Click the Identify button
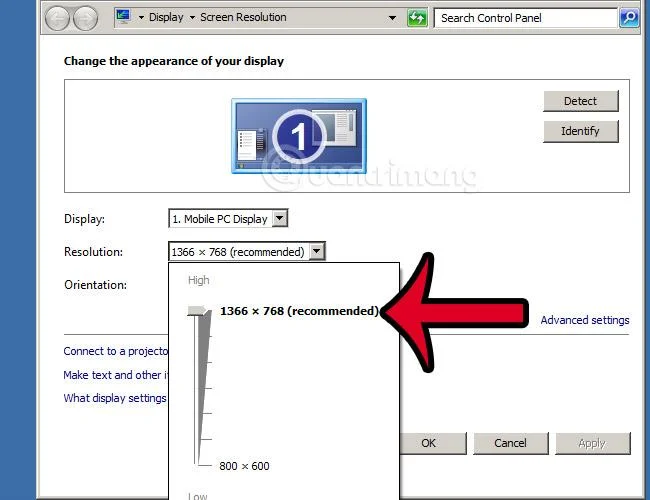Viewport: 650px width, 500px height. (x=580, y=131)
